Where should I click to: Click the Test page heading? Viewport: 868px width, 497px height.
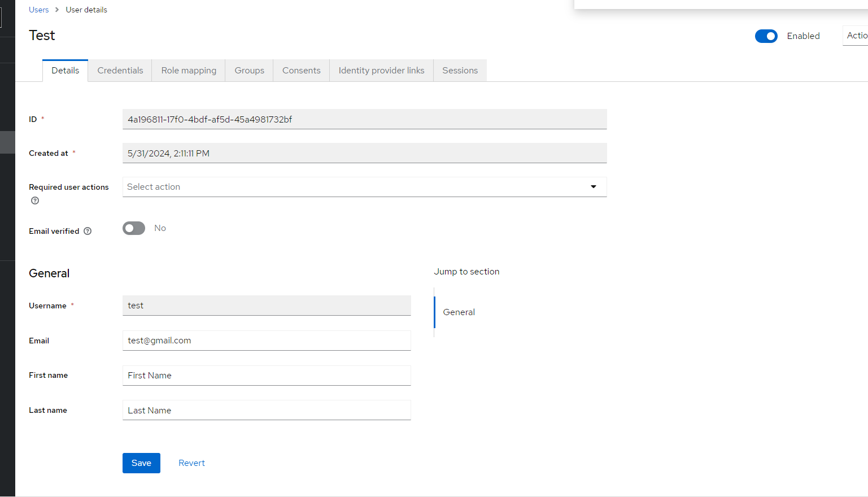click(x=42, y=36)
